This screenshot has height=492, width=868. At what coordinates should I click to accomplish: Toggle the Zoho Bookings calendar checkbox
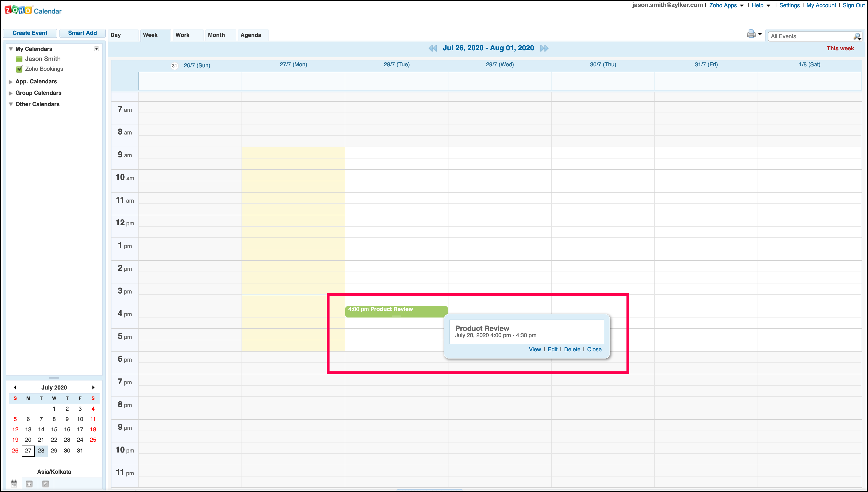(x=19, y=69)
